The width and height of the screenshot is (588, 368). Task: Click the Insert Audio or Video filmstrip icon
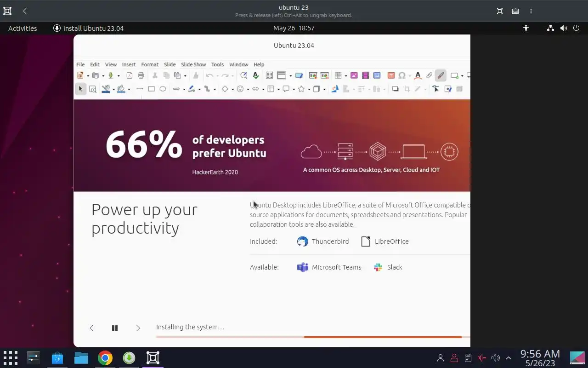coord(366,75)
